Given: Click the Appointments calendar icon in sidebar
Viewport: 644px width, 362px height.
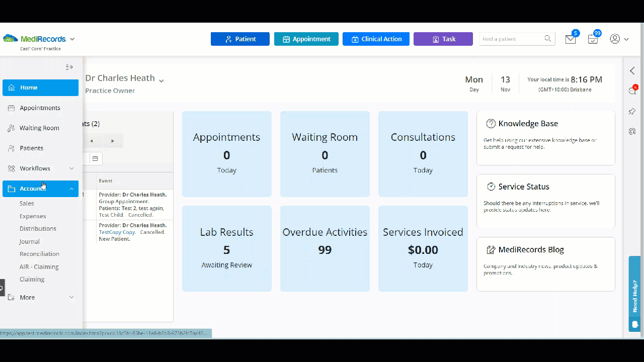Looking at the screenshot, I should pyautogui.click(x=12, y=108).
